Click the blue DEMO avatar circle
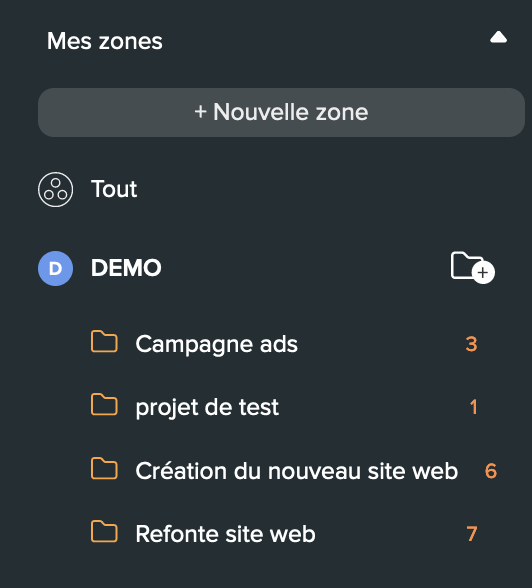 (55, 268)
